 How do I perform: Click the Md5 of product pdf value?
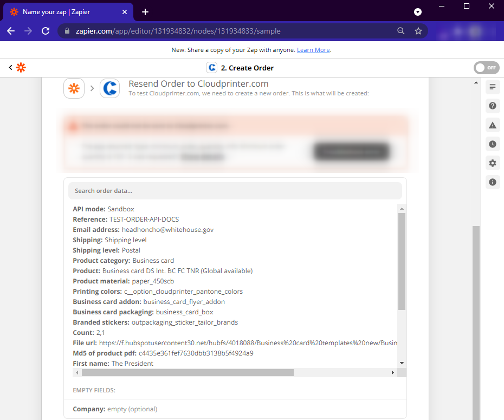click(196, 353)
